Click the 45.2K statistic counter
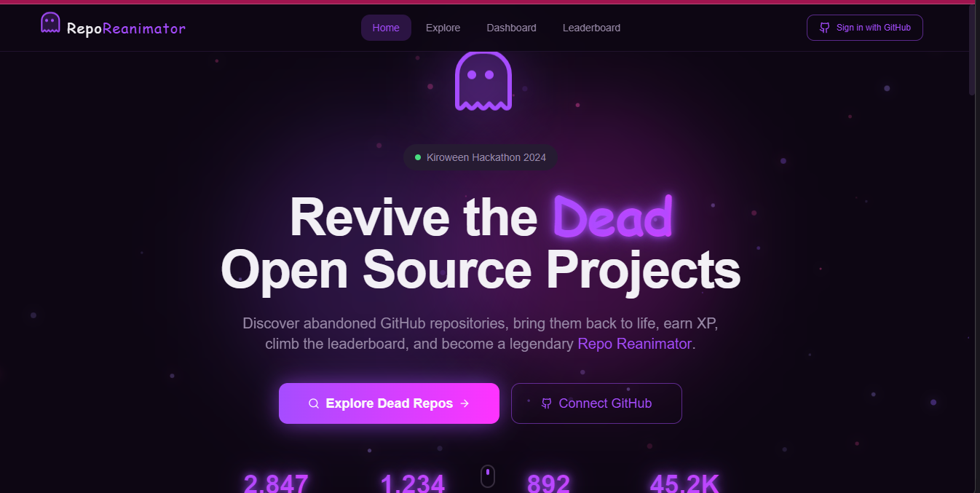The height and width of the screenshot is (493, 980). point(684,484)
